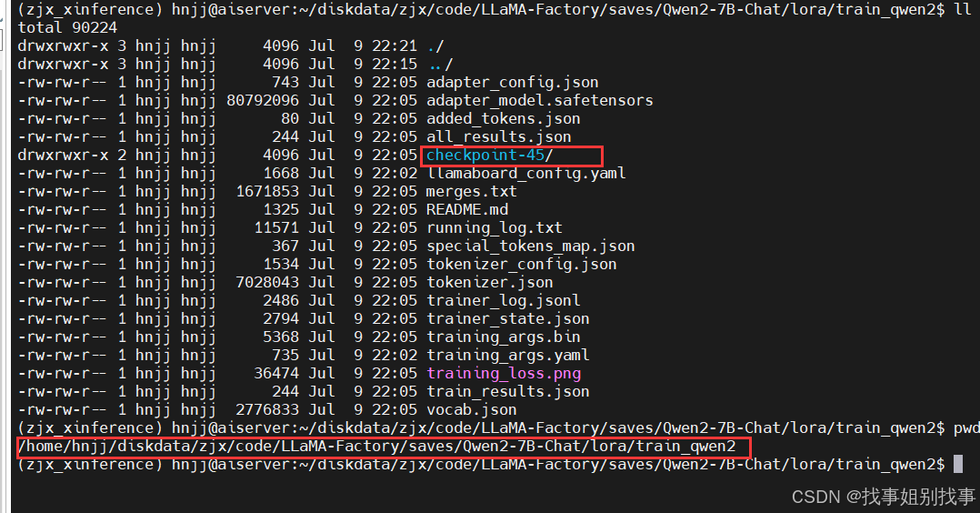The height and width of the screenshot is (513, 980).
Task: Click the training_args.bin file name
Action: tap(504, 337)
